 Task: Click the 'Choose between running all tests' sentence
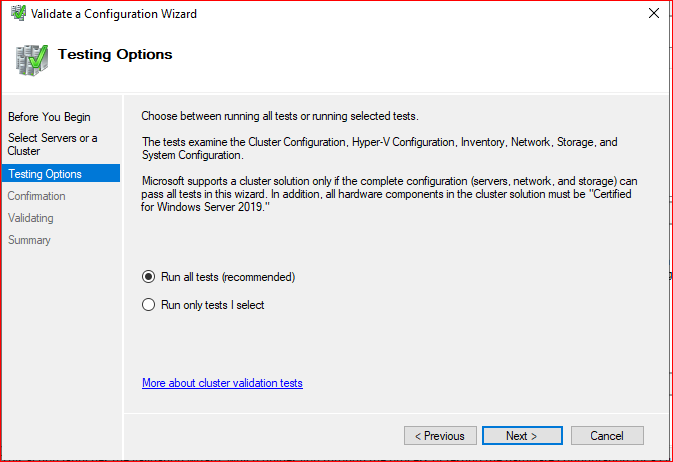click(x=280, y=116)
